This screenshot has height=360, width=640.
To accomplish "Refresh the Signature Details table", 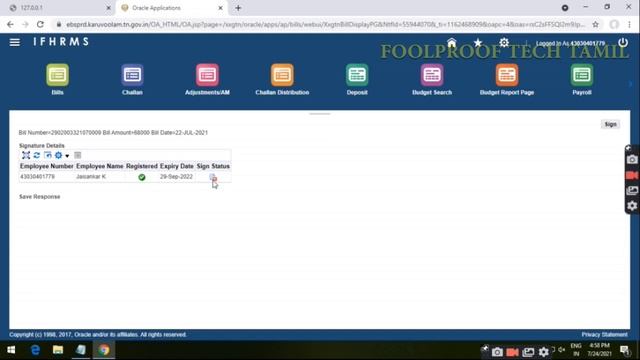I will click(37, 155).
